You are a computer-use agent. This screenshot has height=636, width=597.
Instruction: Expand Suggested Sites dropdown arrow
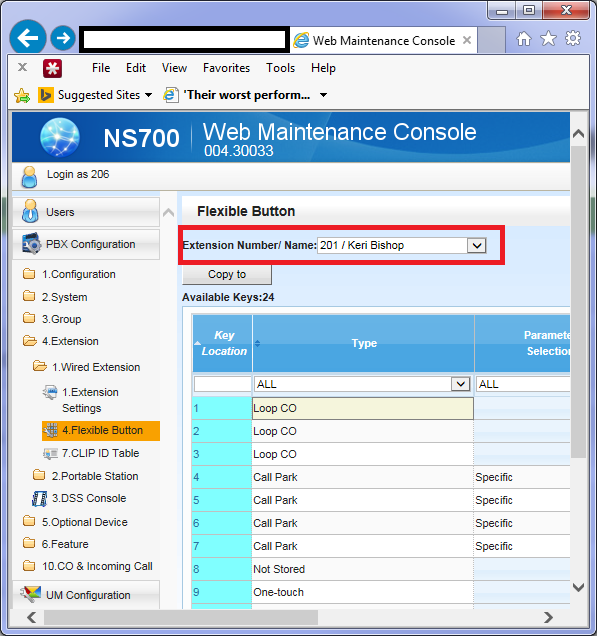[148, 95]
